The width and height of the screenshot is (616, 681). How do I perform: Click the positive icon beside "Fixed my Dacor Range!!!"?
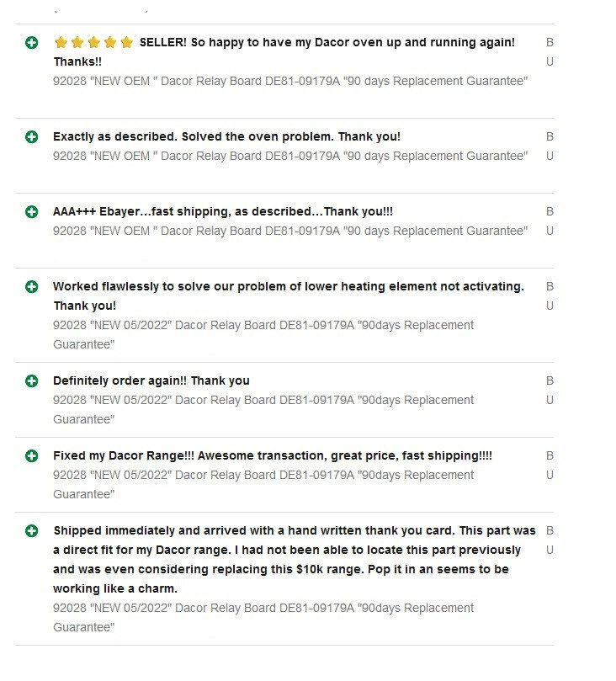click(32, 455)
